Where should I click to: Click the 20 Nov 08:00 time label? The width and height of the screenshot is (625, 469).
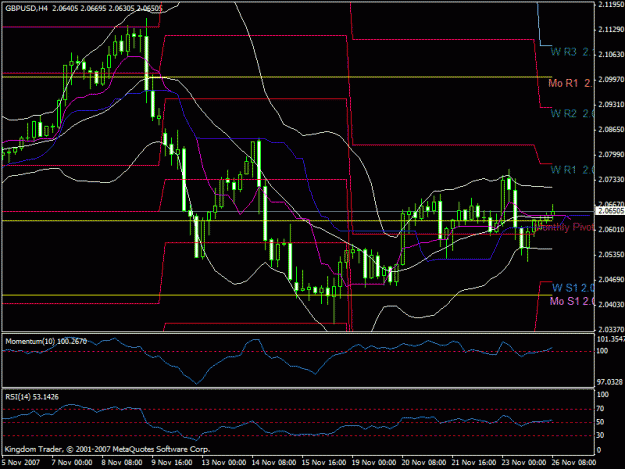pos(423,462)
